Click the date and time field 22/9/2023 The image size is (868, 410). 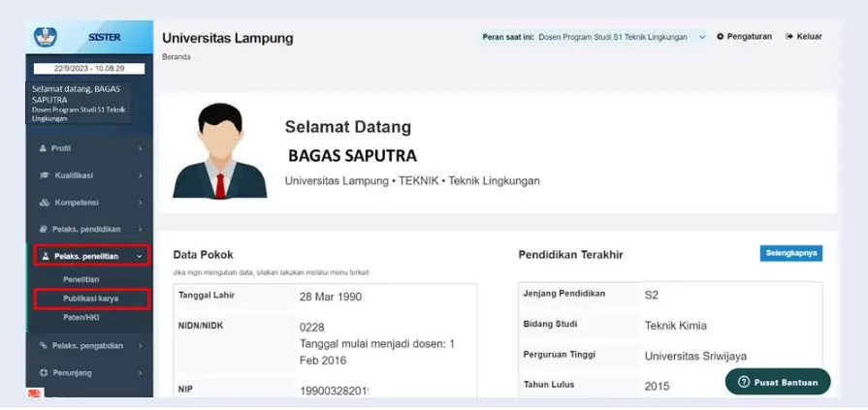(x=89, y=69)
